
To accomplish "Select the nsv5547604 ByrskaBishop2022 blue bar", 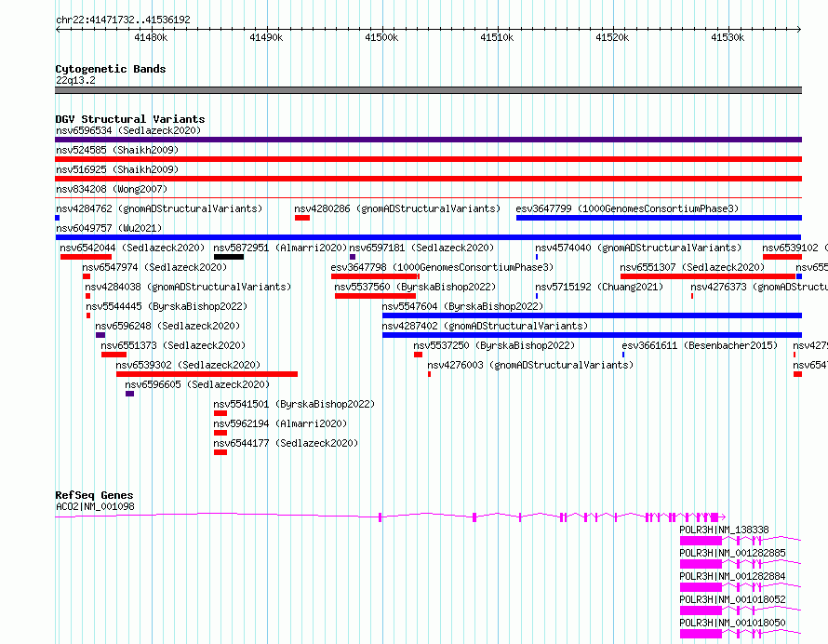I will click(x=592, y=315).
